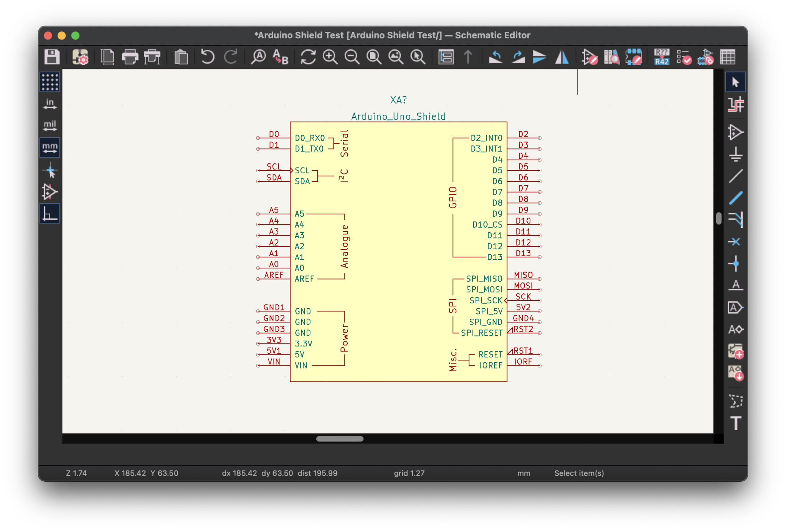Screen dimensions: 786x532
Task: Zoom in on the schematic
Action: (x=330, y=57)
